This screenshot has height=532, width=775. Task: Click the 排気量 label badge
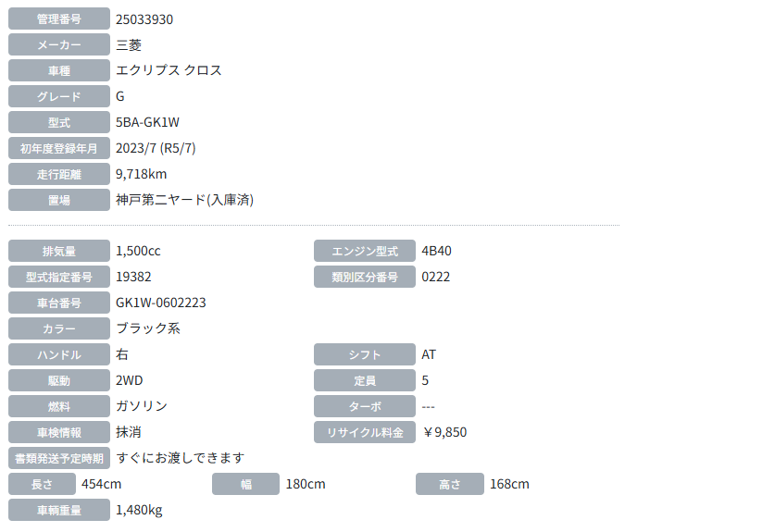pyautogui.click(x=58, y=252)
